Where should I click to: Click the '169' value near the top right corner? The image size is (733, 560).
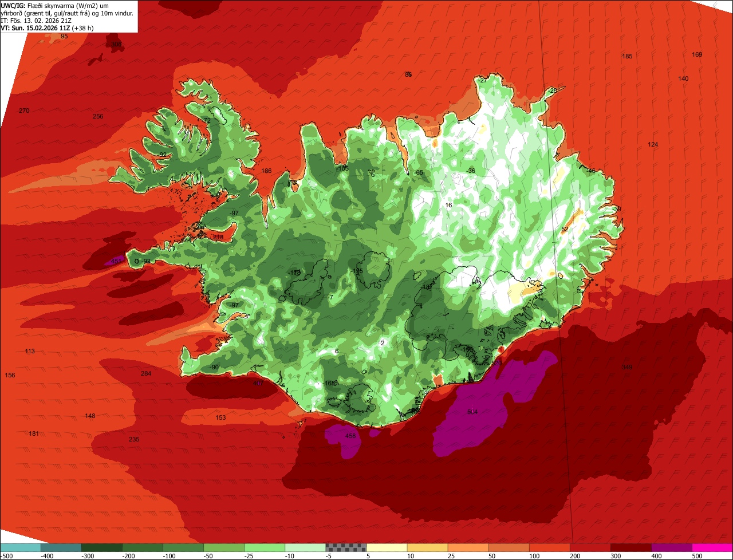coord(697,54)
